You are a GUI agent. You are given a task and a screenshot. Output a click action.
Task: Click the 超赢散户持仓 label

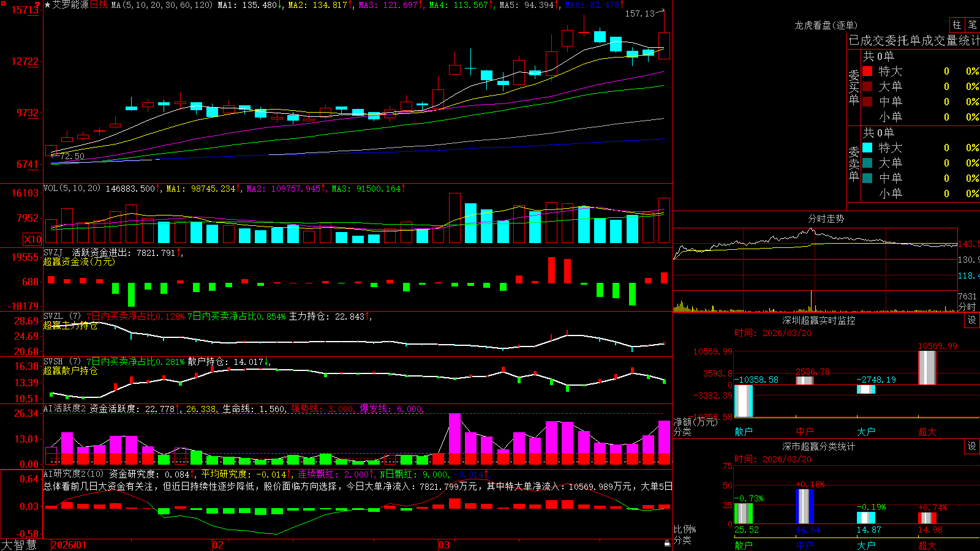click(70, 370)
